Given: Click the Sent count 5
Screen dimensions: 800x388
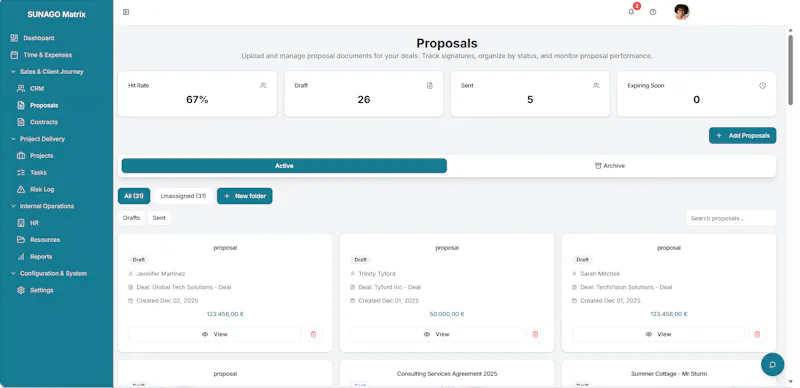Looking at the screenshot, I should 530,100.
